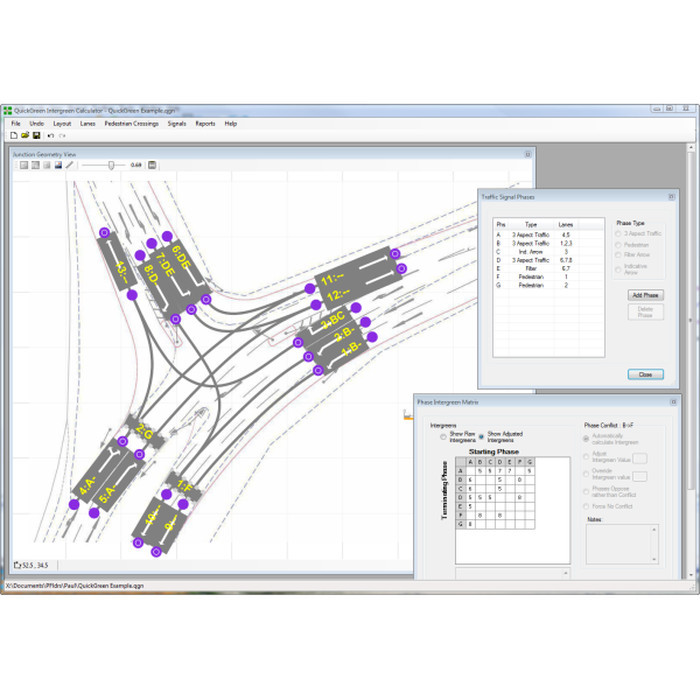Open the Layout menu
This screenshot has height=700, width=700.
coord(62,123)
